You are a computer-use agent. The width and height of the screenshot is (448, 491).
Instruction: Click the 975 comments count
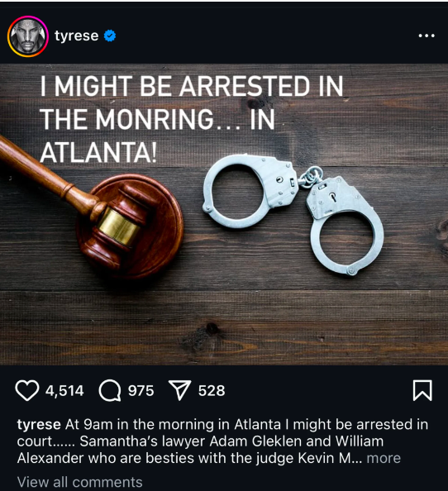pos(141,391)
